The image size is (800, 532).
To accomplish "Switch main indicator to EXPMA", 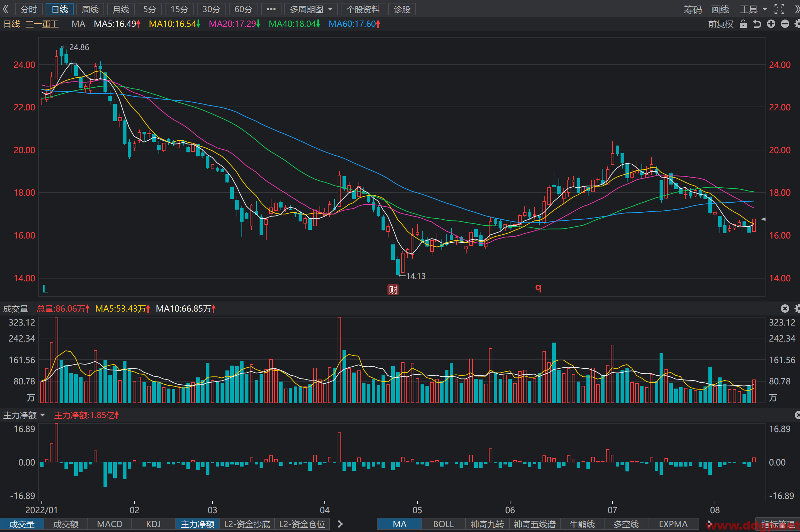I will pos(673,524).
